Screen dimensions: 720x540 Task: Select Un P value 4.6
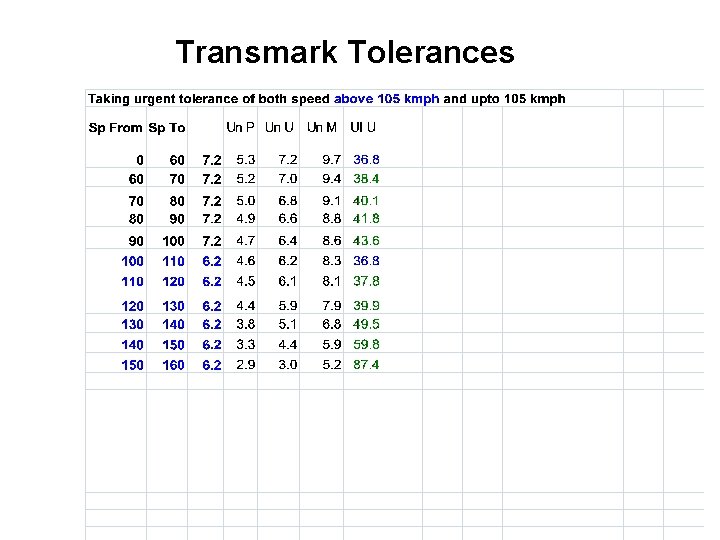click(246, 261)
